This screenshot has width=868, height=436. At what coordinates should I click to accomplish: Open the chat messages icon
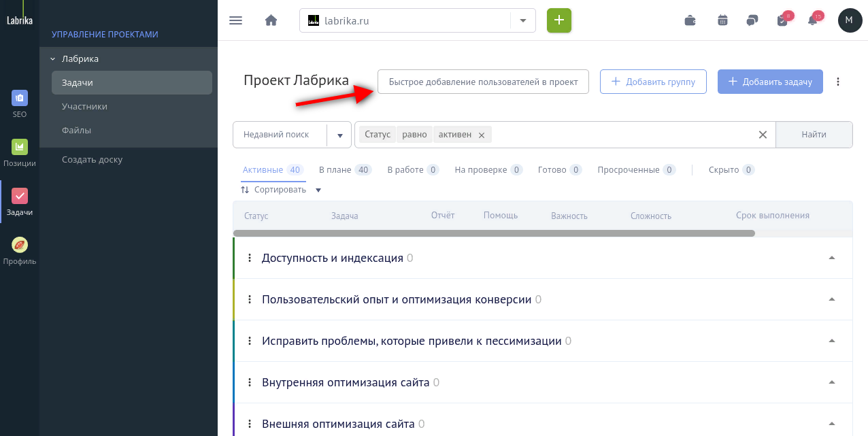752,20
